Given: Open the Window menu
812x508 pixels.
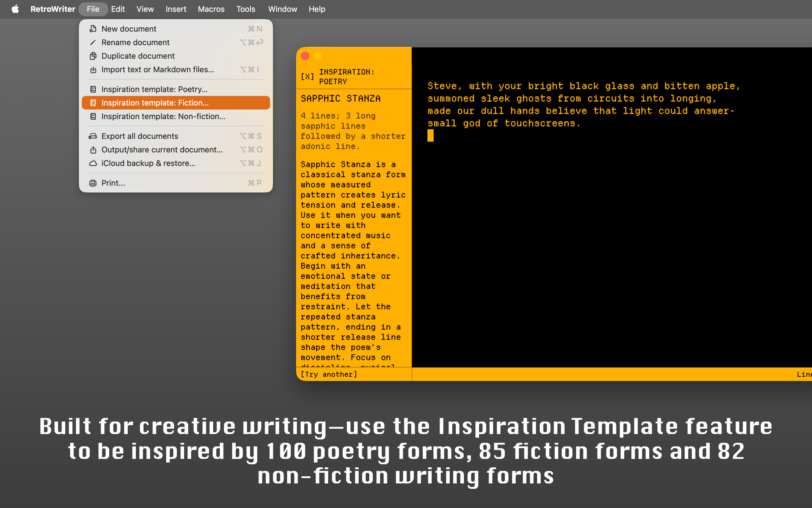Looking at the screenshot, I should 283,9.
